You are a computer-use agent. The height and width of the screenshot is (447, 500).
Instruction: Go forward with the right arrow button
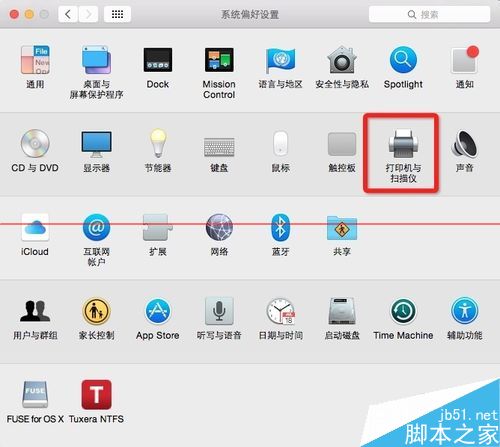coord(88,14)
